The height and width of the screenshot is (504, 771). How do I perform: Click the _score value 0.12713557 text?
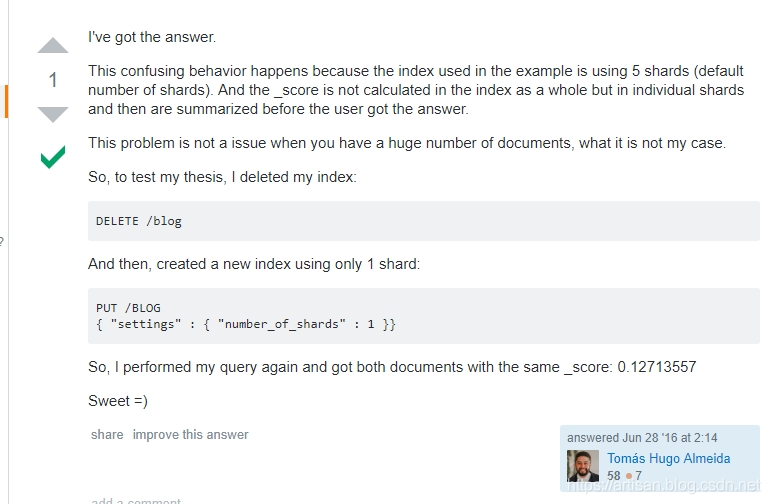(x=656, y=367)
